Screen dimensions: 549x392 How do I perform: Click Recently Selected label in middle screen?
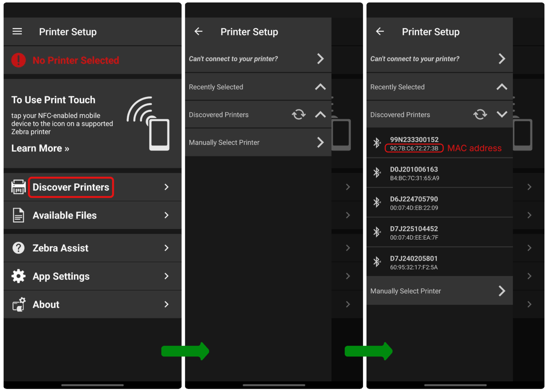click(x=216, y=87)
